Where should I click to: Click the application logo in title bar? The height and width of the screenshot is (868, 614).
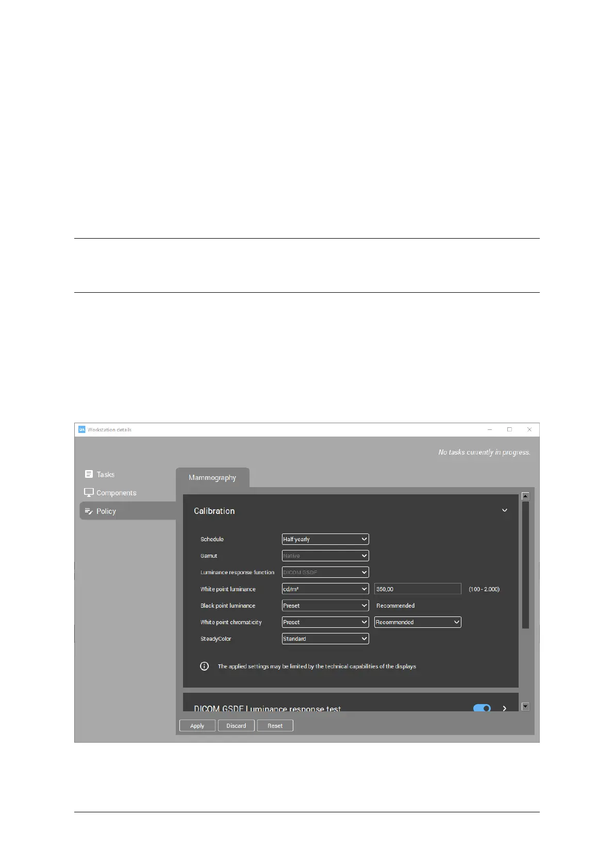point(81,429)
